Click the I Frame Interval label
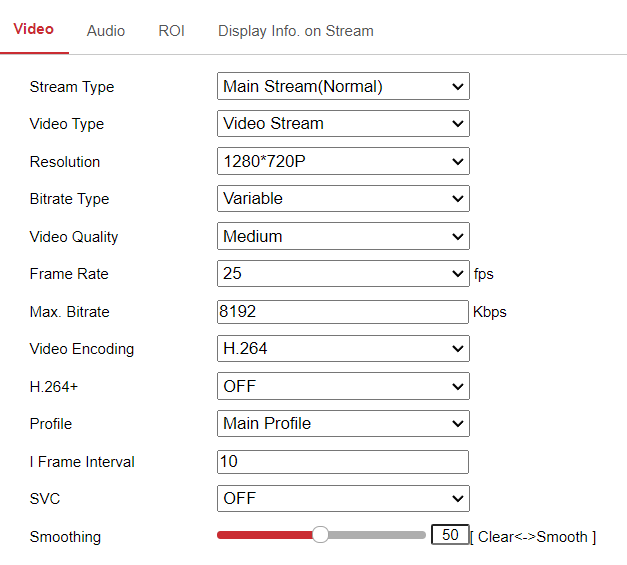 [82, 462]
